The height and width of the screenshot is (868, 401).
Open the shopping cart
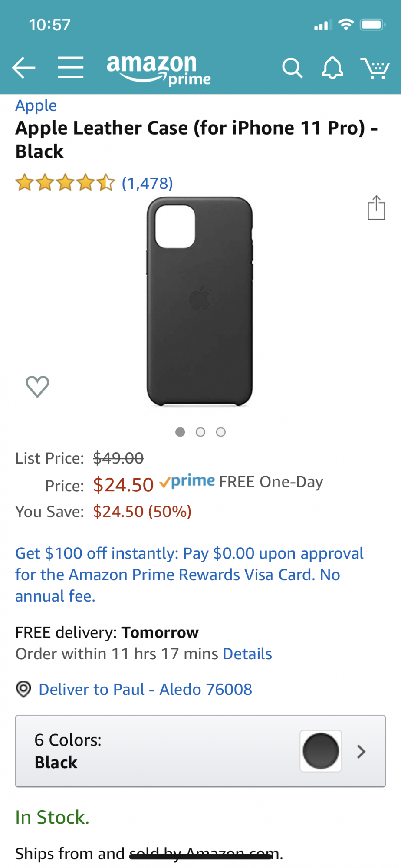tap(375, 68)
